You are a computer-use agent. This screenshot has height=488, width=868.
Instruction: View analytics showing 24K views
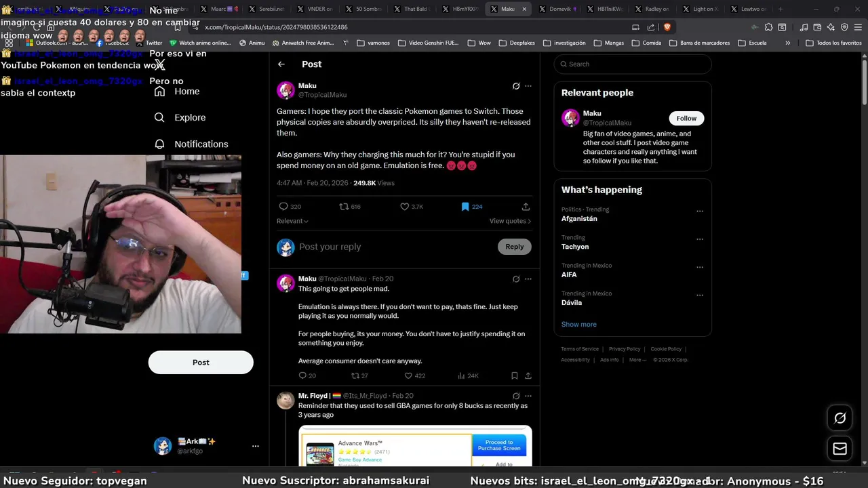(x=468, y=375)
